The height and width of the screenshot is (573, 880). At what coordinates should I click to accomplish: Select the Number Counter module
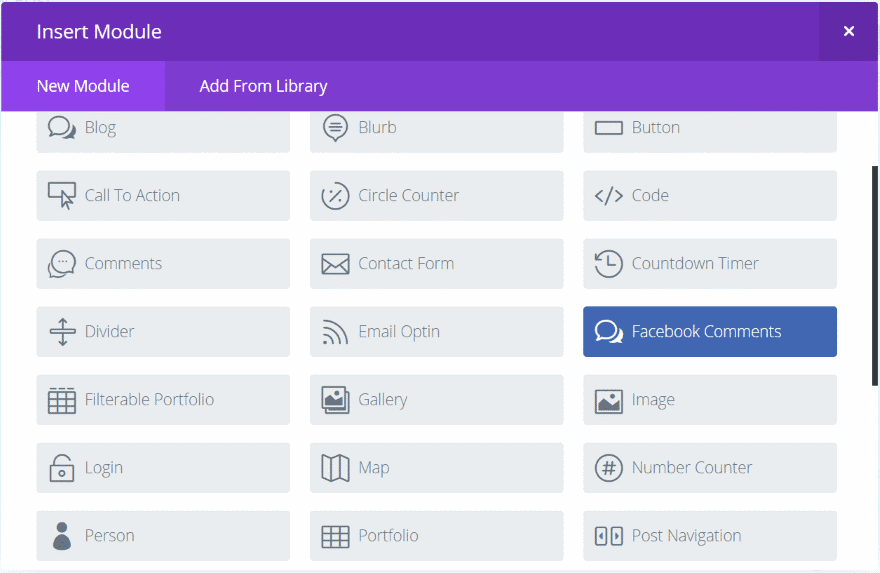(x=710, y=468)
